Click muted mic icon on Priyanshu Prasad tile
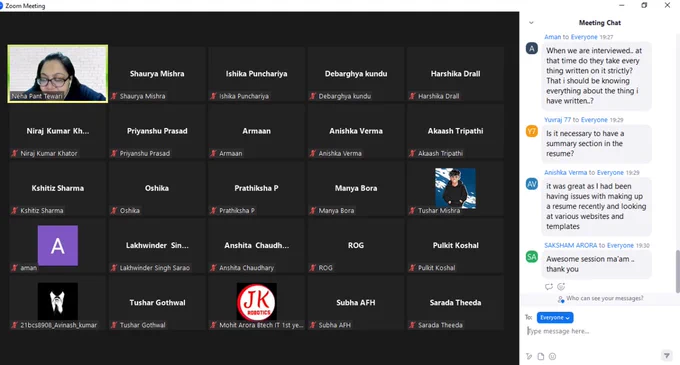Screen dimensions: 680x365 [114, 153]
